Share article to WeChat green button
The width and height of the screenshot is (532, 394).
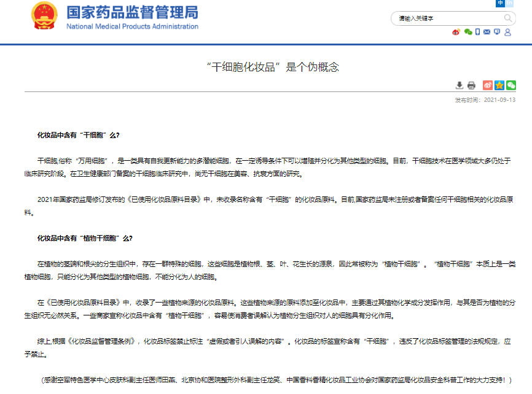[510, 85]
